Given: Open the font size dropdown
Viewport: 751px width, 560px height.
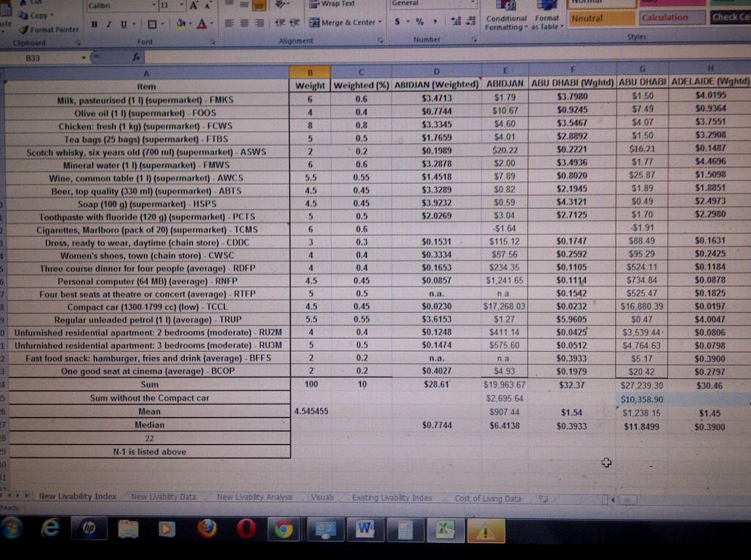Looking at the screenshot, I should [x=182, y=5].
